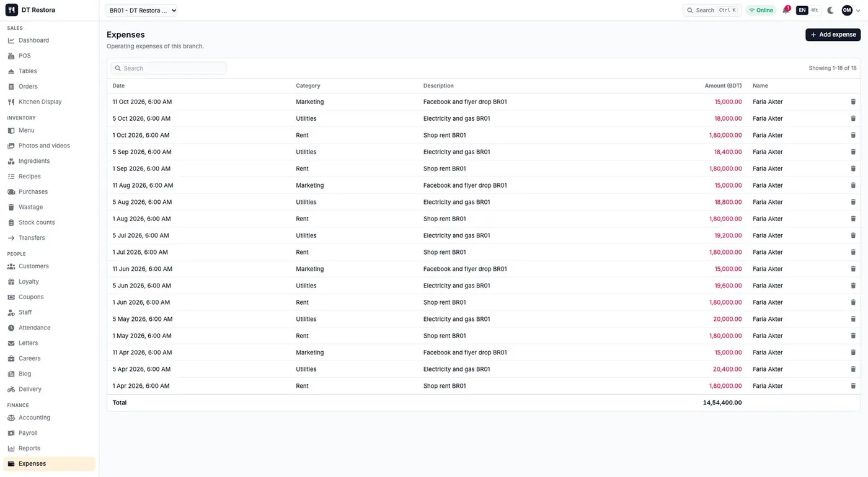
Task: Click the Add expense button
Action: [833, 35]
